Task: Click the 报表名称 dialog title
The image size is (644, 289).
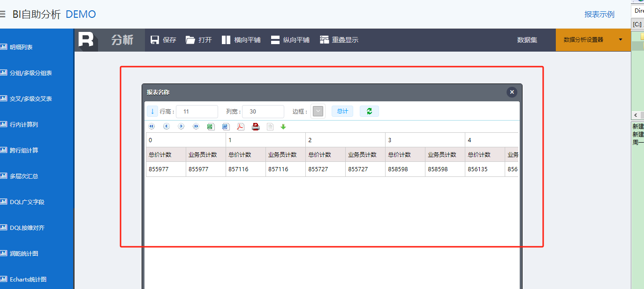Action: point(158,92)
